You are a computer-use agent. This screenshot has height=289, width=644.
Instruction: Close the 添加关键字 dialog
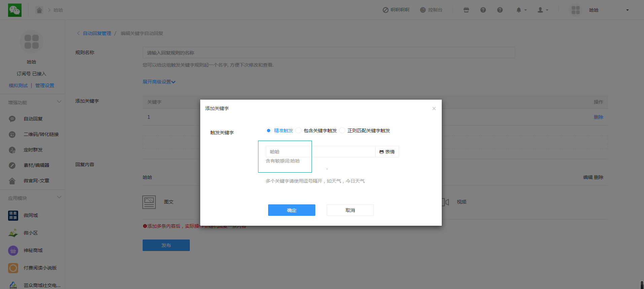[x=434, y=108]
